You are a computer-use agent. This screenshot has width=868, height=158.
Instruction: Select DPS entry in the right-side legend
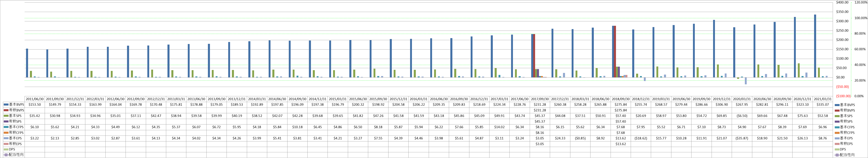pyautogui.click(x=840, y=149)
